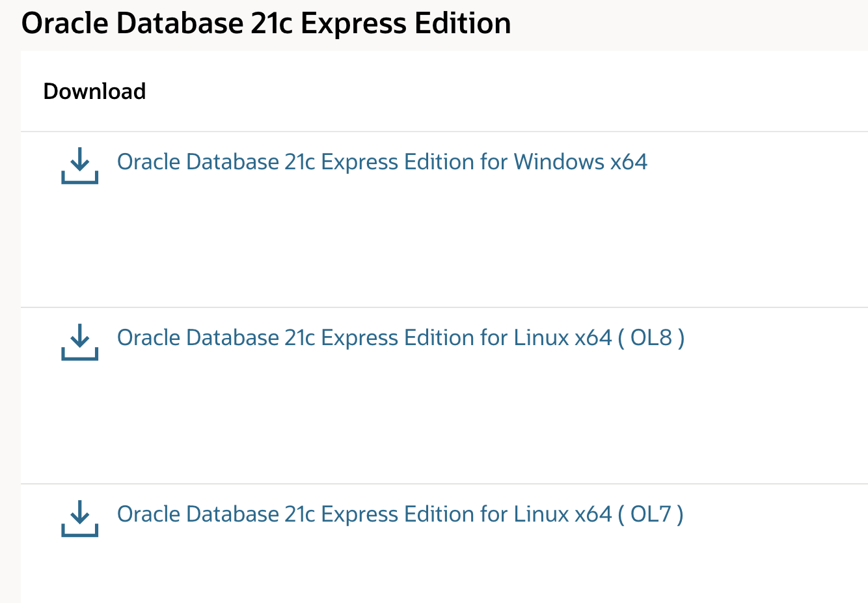The image size is (868, 603).
Task: Click the down arrow of the Windows download icon
Action: [79, 159]
